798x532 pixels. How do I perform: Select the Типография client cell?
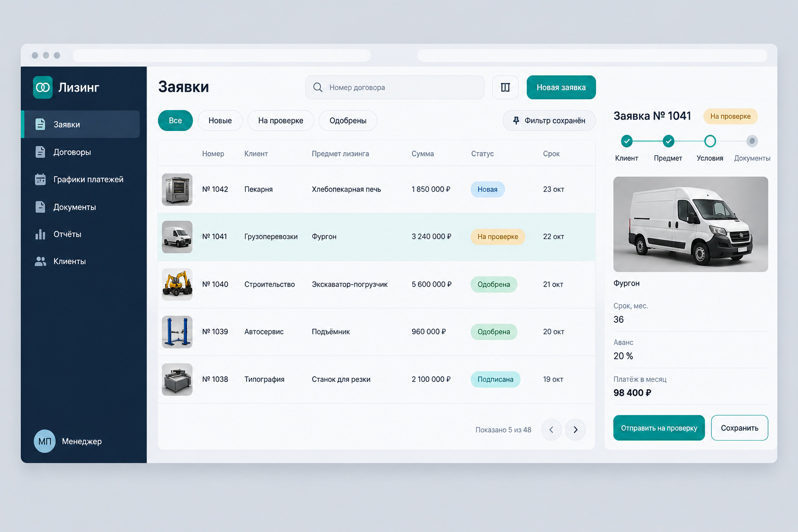(264, 379)
